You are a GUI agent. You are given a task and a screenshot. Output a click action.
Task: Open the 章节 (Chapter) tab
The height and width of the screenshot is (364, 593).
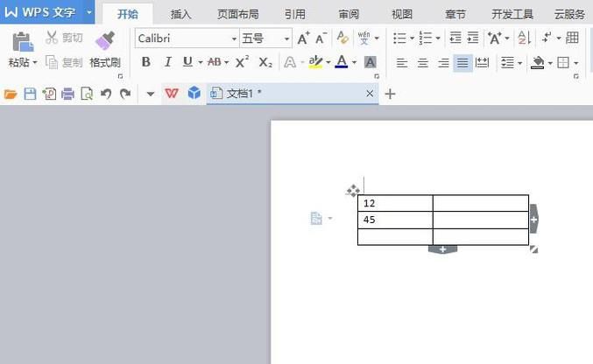(x=455, y=14)
